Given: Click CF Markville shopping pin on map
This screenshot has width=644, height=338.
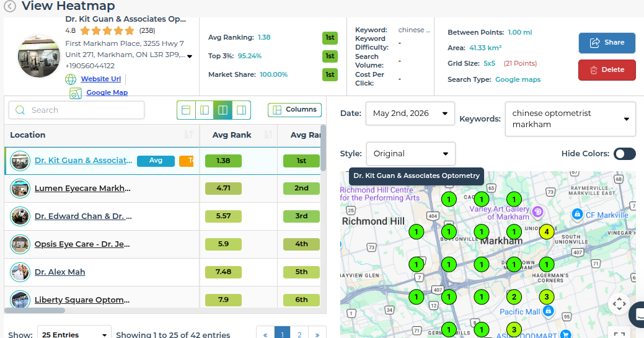Looking at the screenshot, I should (577, 214).
